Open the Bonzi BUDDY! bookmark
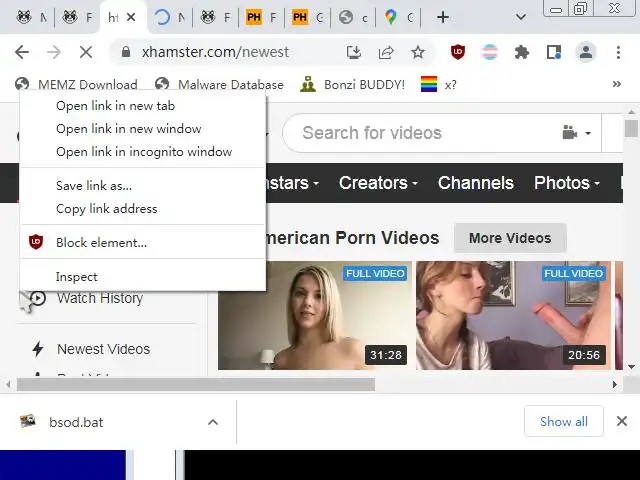 point(352,84)
